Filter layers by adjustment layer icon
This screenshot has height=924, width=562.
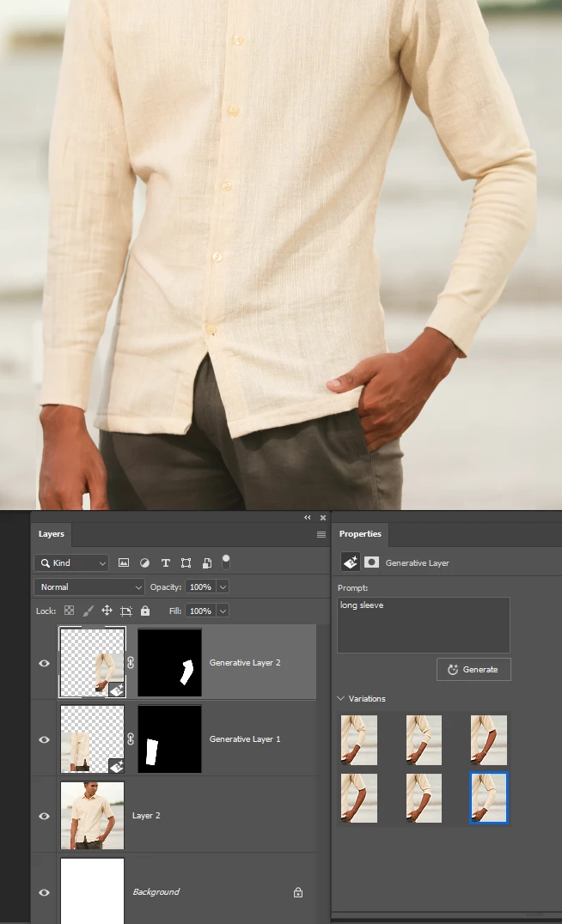pyautogui.click(x=144, y=562)
